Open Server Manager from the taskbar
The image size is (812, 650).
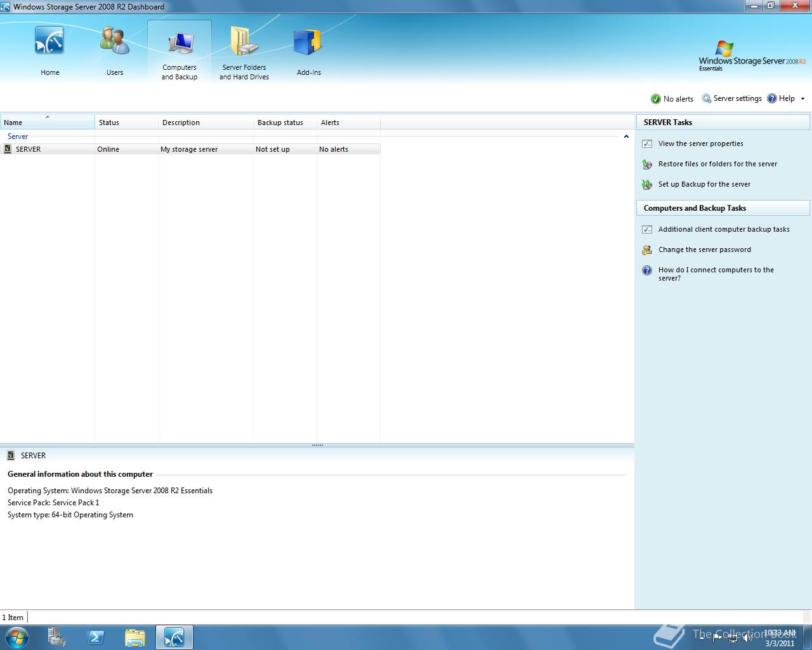[x=57, y=637]
